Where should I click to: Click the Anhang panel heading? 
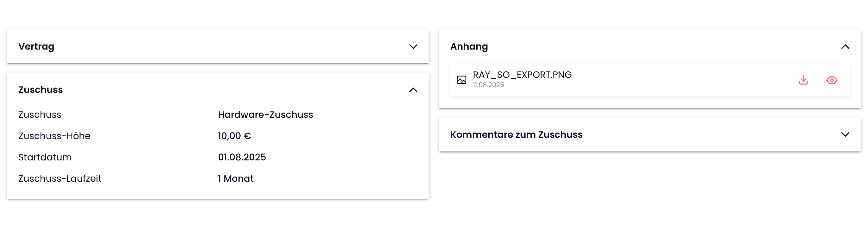pyautogui.click(x=469, y=47)
